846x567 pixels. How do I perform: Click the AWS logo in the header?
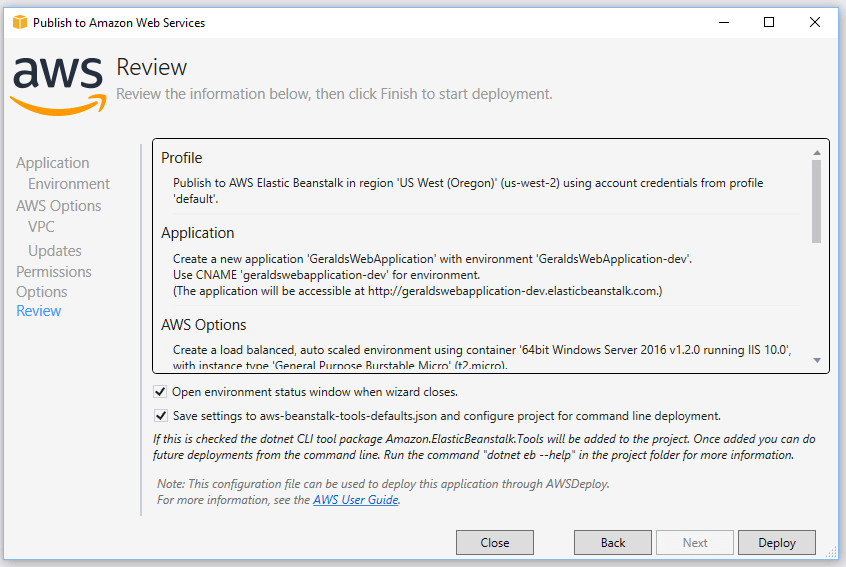click(x=58, y=86)
